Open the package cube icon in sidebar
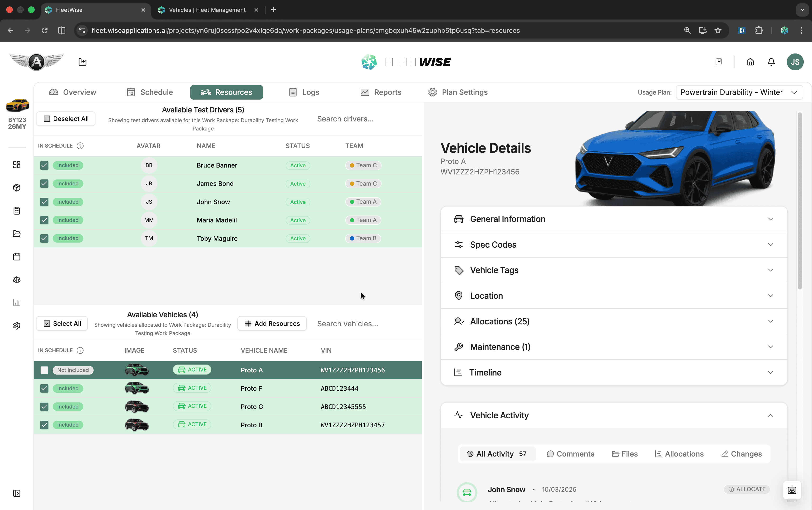Screen dimensions: 812x510 (17, 188)
